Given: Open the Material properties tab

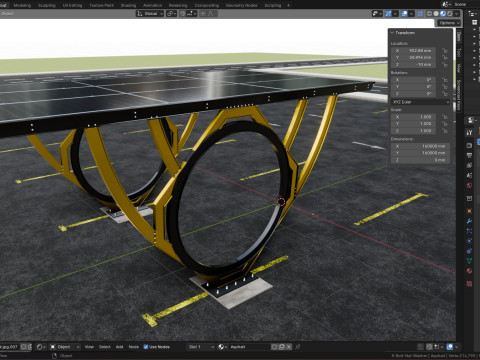Looking at the screenshot, I should point(469,271).
